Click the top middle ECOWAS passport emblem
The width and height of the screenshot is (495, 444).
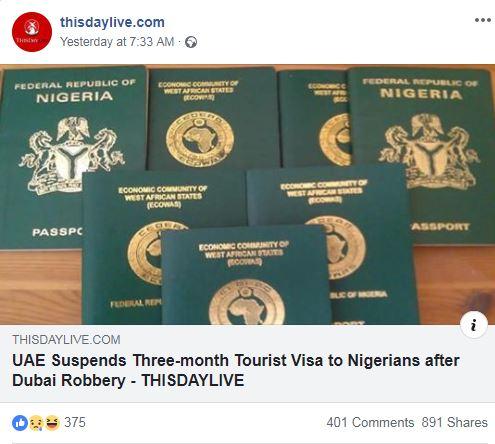(x=200, y=138)
